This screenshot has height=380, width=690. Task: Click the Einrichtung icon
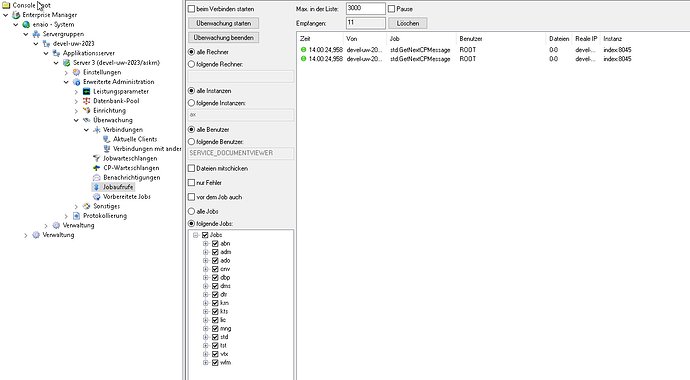pyautogui.click(x=87, y=110)
